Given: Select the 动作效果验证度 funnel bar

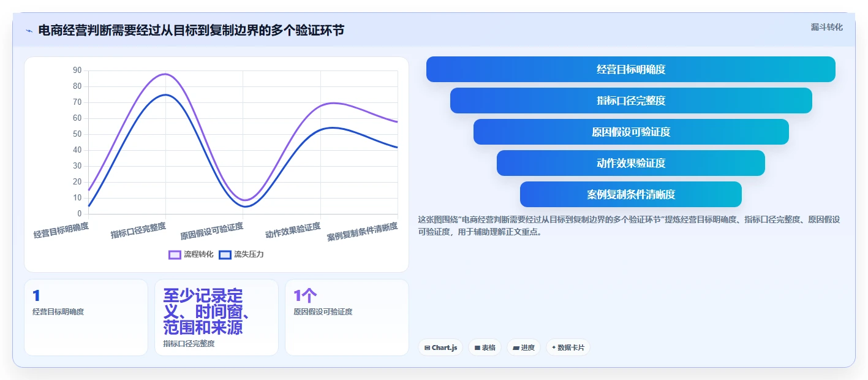Looking at the screenshot, I should click(x=631, y=163).
